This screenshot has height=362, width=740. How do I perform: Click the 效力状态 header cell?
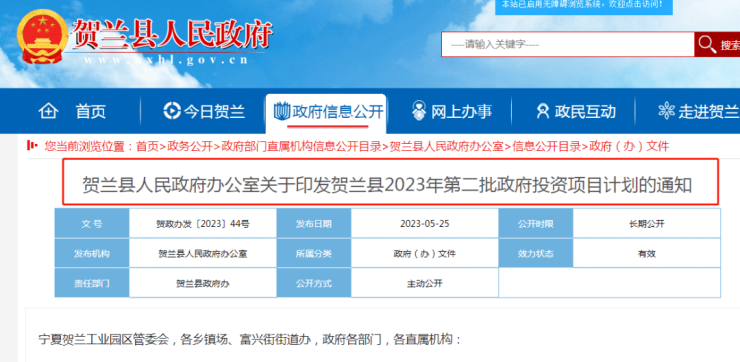coord(536,253)
